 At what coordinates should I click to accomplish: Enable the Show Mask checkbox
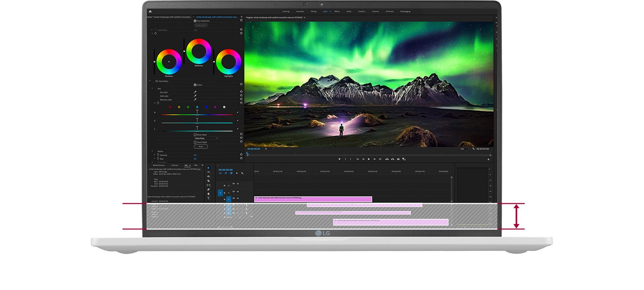pos(195,135)
